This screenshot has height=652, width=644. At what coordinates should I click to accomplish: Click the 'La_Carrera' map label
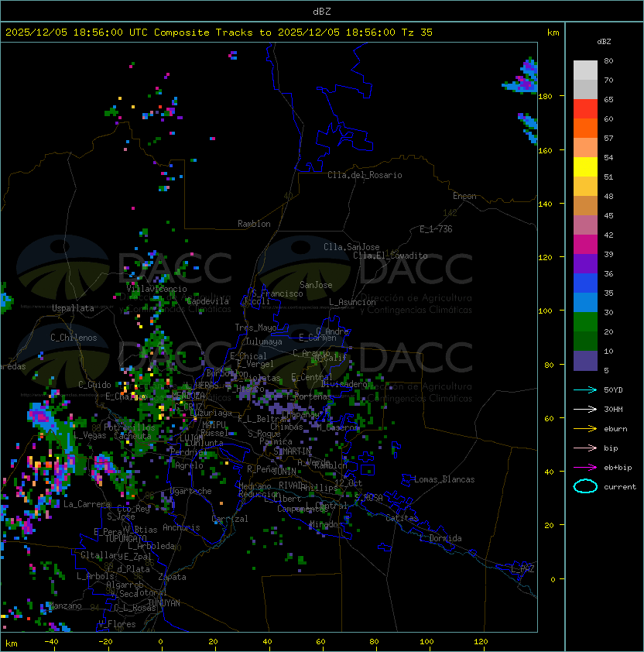(87, 504)
